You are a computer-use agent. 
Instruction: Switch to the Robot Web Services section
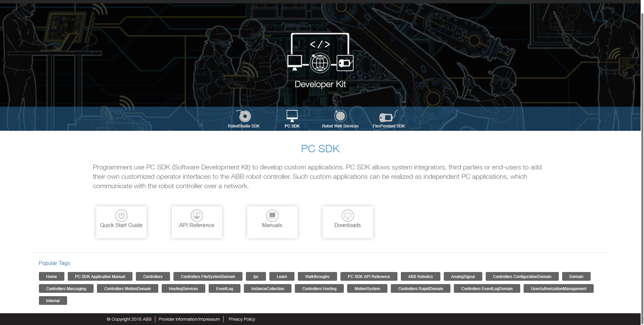point(340,126)
